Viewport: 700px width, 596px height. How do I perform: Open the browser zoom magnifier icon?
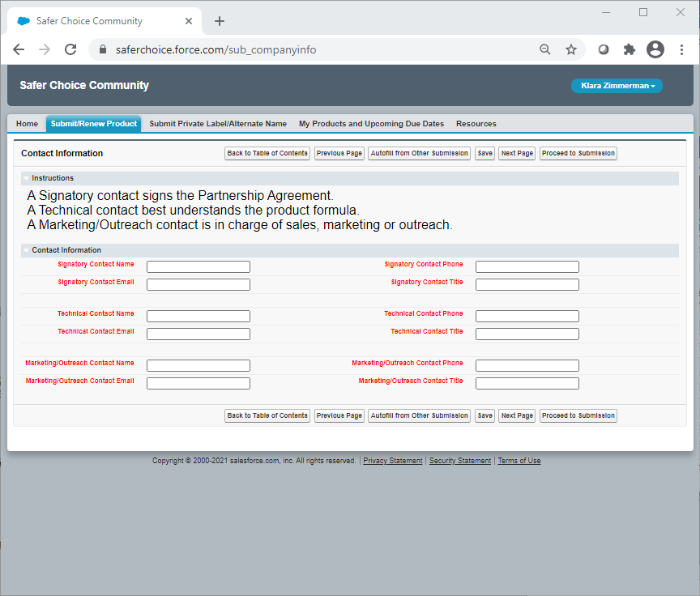tap(546, 49)
